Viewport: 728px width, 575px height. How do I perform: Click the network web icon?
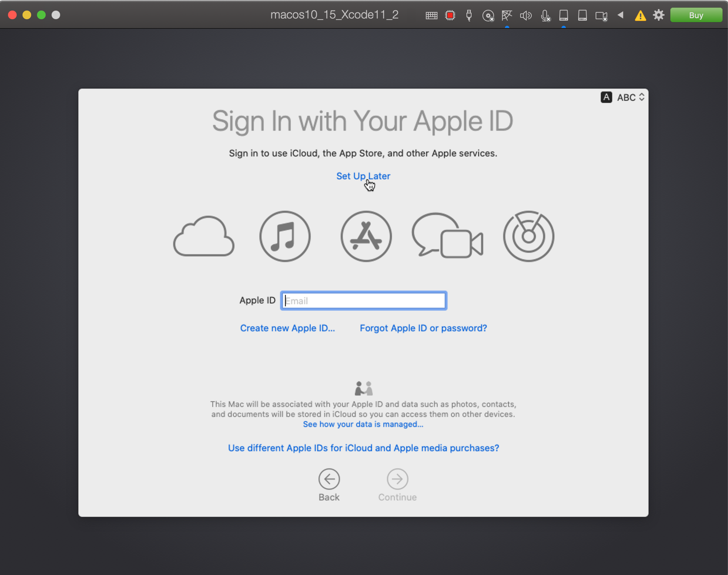[507, 15]
